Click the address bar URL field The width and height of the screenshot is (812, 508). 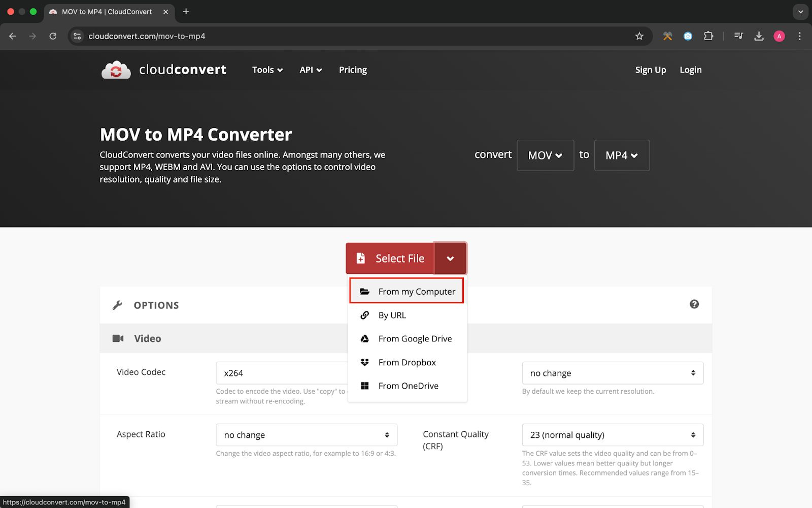point(355,36)
